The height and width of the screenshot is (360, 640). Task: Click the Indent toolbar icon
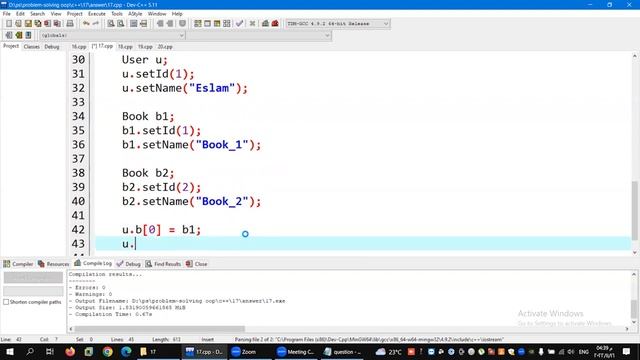pyautogui.click(x=160, y=24)
